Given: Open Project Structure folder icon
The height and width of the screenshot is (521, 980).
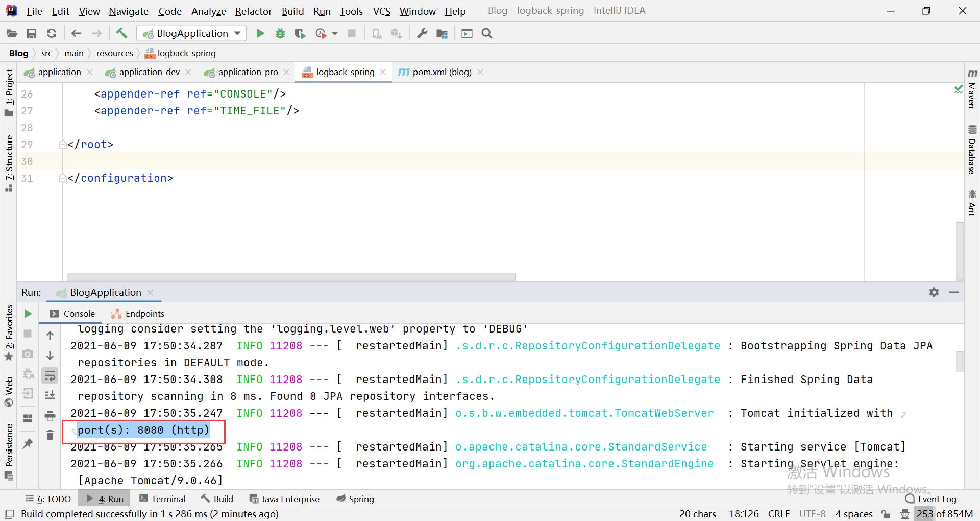Looking at the screenshot, I should click(x=442, y=34).
